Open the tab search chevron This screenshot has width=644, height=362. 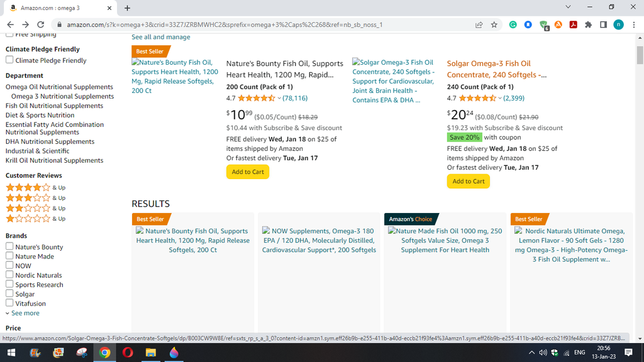tap(568, 7)
